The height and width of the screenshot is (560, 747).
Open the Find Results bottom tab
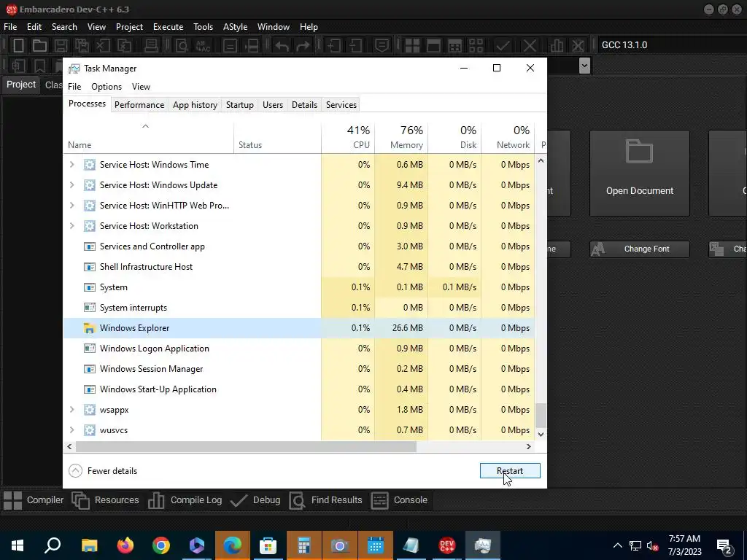[326, 500]
